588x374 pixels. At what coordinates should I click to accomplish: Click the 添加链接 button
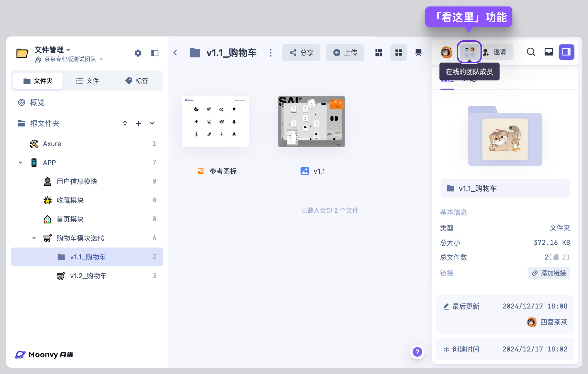(x=549, y=273)
